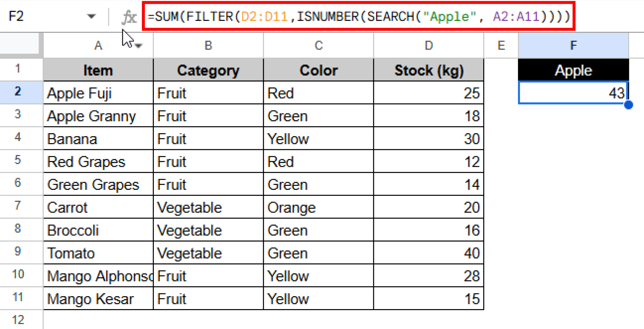The height and width of the screenshot is (329, 644).
Task: Select the Vegetable category cell for Tomato
Action: point(208,253)
